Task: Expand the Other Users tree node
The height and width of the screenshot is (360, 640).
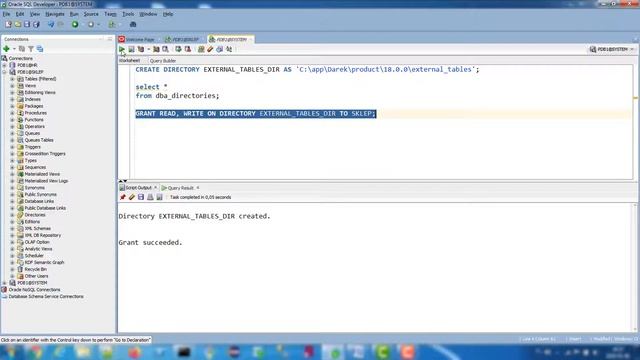Action: (12, 276)
